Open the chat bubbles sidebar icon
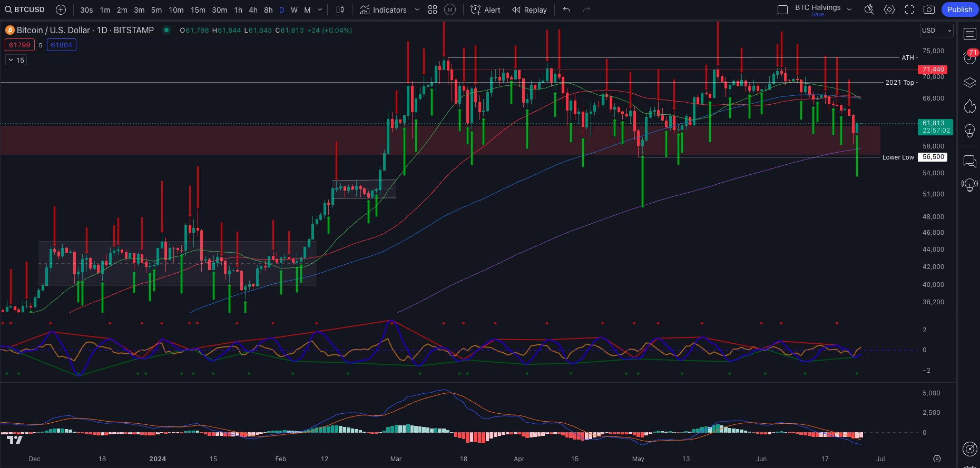 point(970,161)
